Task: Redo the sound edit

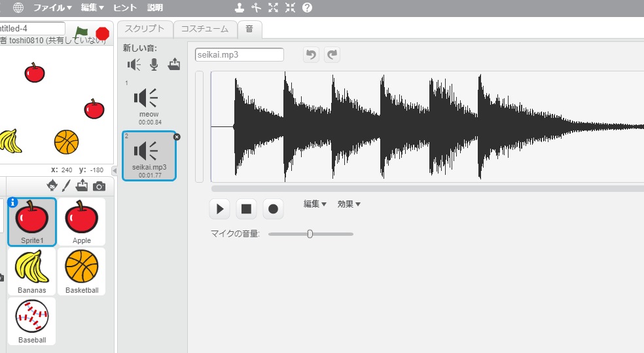Action: pyautogui.click(x=332, y=54)
